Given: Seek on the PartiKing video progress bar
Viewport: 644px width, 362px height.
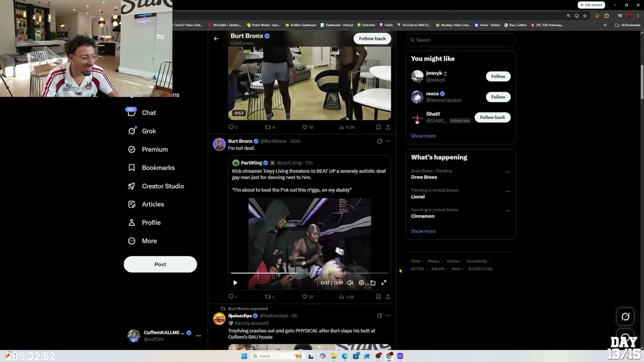Looking at the screenshot, I should [x=309, y=273].
